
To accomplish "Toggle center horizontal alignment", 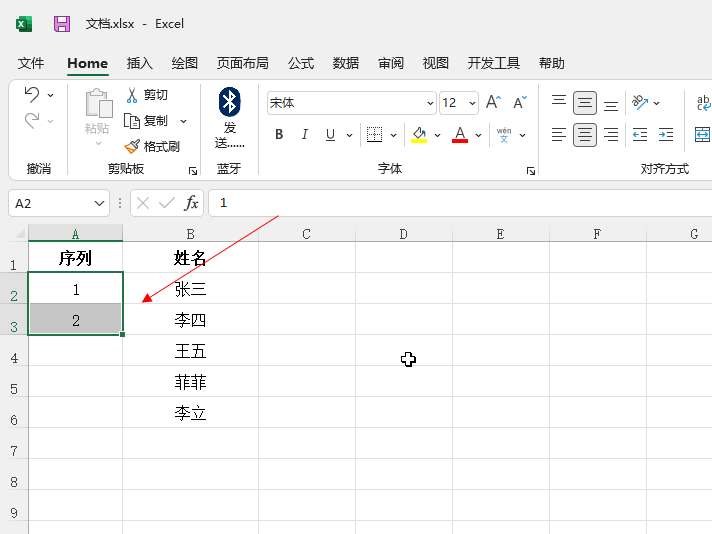I will click(585, 134).
